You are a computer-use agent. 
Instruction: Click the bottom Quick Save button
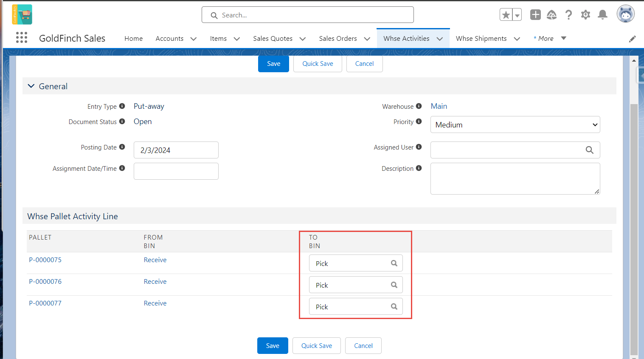tap(317, 345)
